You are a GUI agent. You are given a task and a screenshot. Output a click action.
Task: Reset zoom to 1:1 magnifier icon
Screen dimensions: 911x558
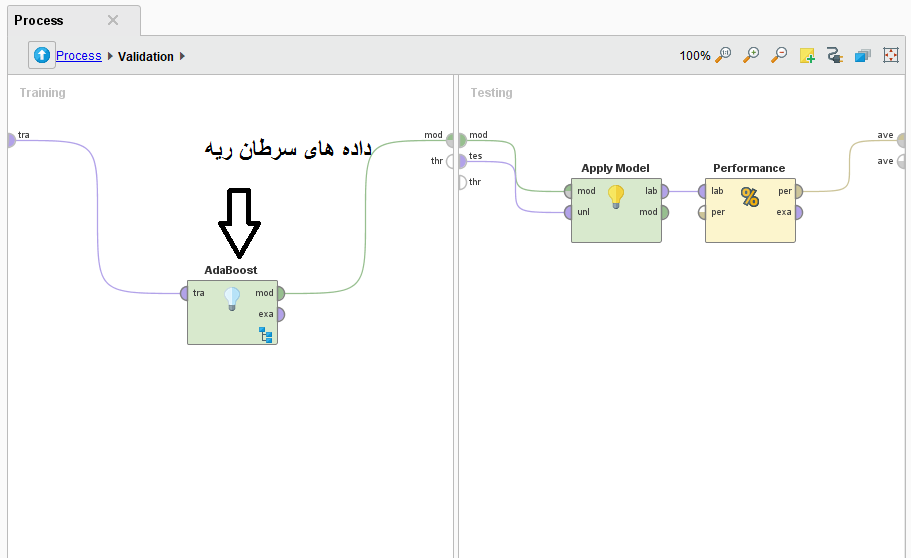(x=723, y=56)
